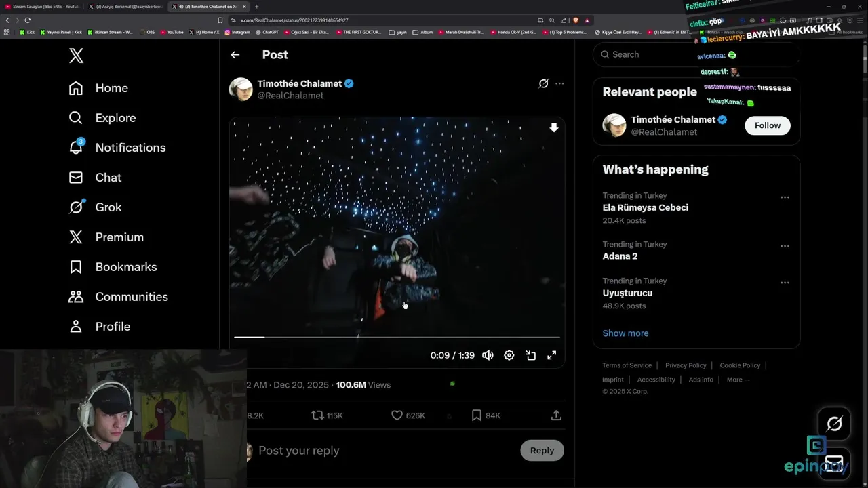Viewport: 868px width, 488px height.
Task: Open the post's three-dot more menu
Action: tap(559, 83)
